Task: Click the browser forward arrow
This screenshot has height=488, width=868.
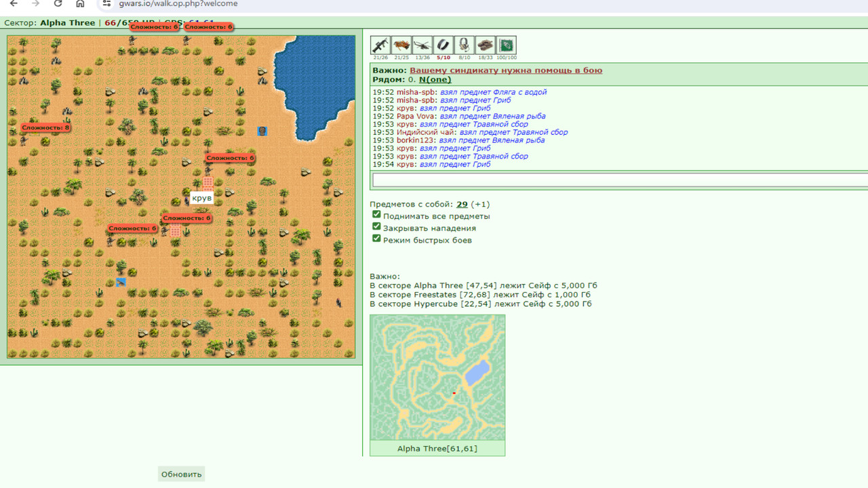Action: click(x=35, y=3)
